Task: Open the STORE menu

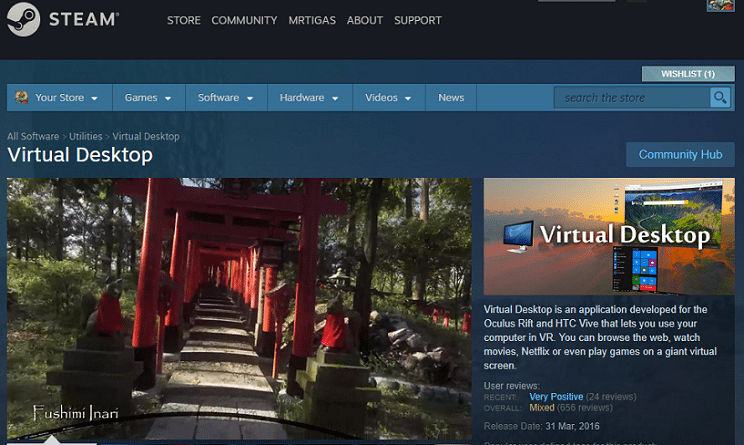Action: 184,20
